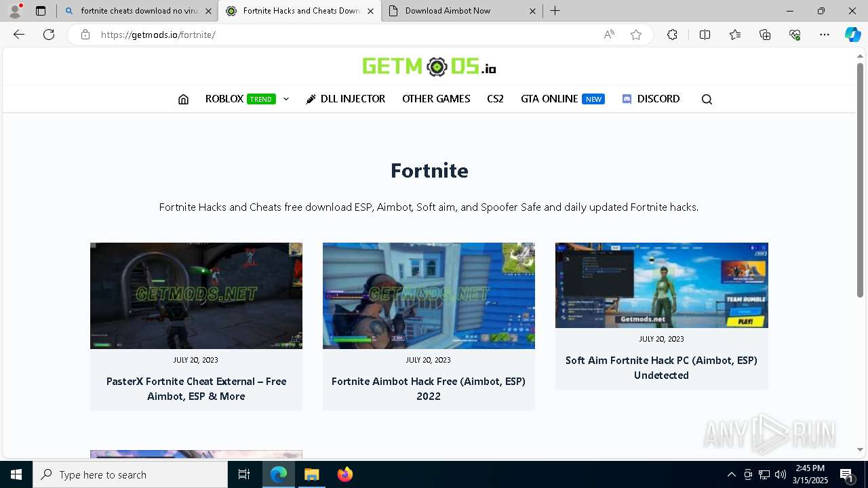Screen dimensions: 868x488
Task: Open PasterX Fortnite Cheat External article
Action: click(196, 389)
